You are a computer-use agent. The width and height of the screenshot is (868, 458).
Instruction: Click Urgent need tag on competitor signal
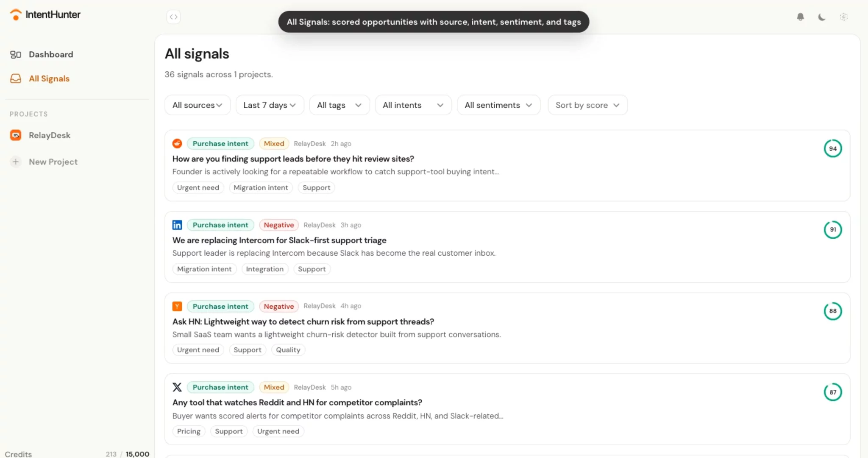(278, 431)
